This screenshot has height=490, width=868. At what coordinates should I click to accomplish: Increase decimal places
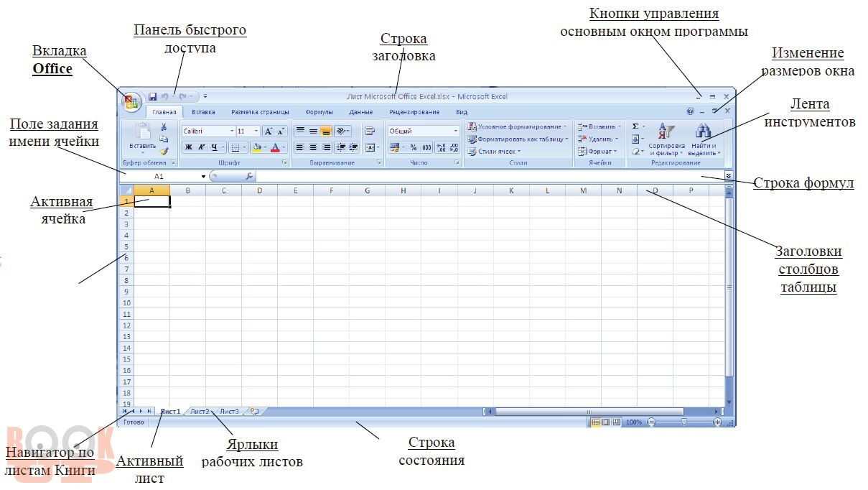click(x=441, y=147)
